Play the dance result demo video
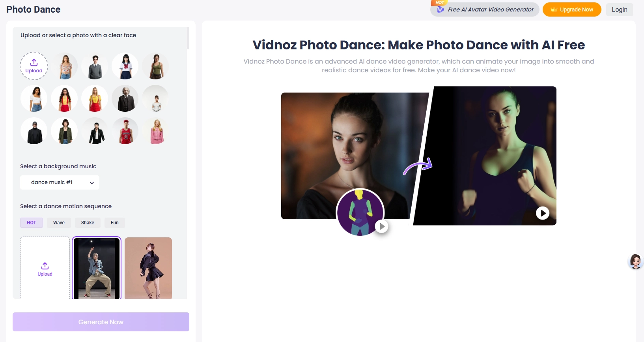Screen dimensions: 644x342 point(543,213)
